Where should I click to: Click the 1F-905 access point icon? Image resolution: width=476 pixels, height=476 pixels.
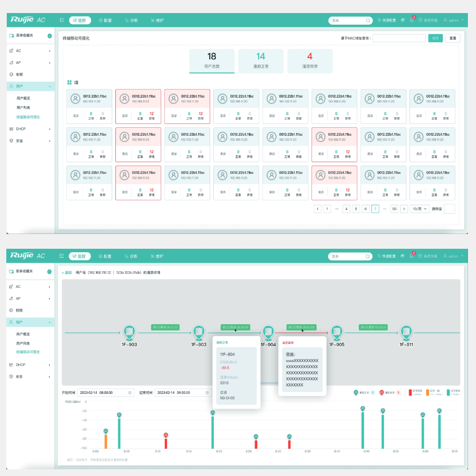click(337, 333)
